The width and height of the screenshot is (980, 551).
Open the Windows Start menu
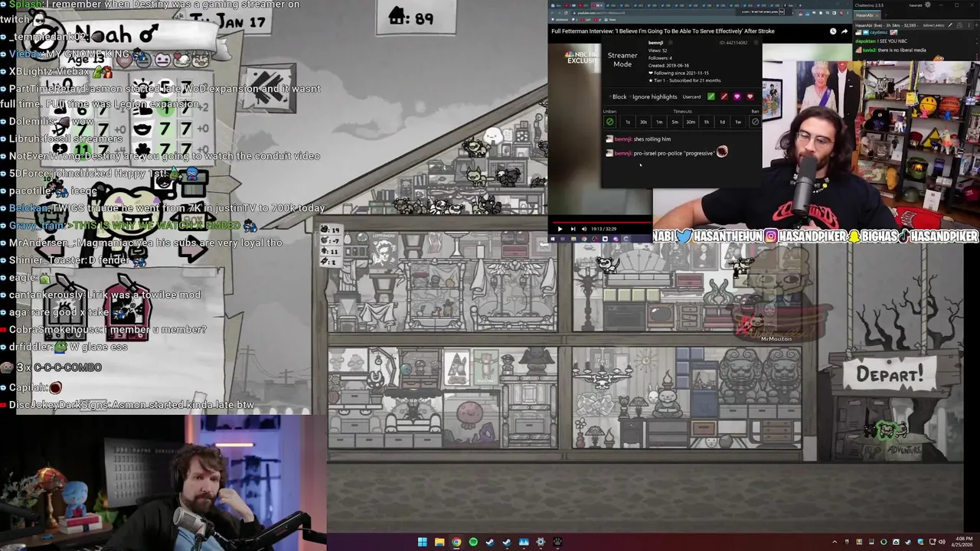click(422, 543)
